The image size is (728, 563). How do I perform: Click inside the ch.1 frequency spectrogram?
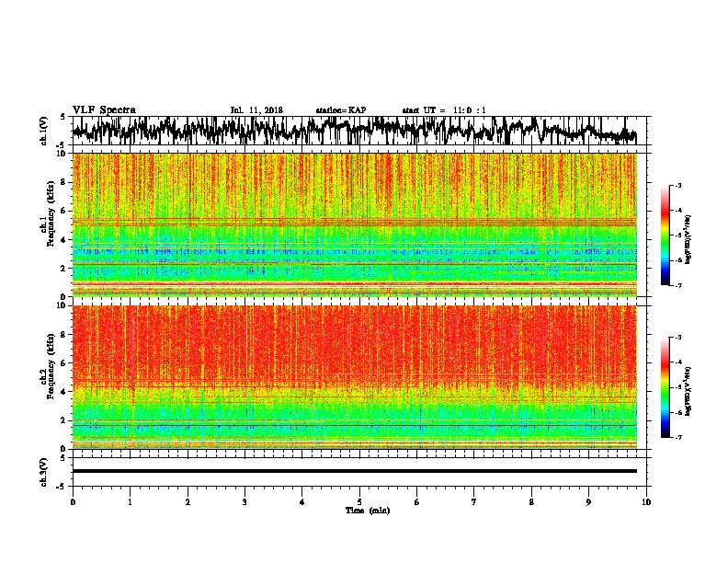click(x=355, y=224)
